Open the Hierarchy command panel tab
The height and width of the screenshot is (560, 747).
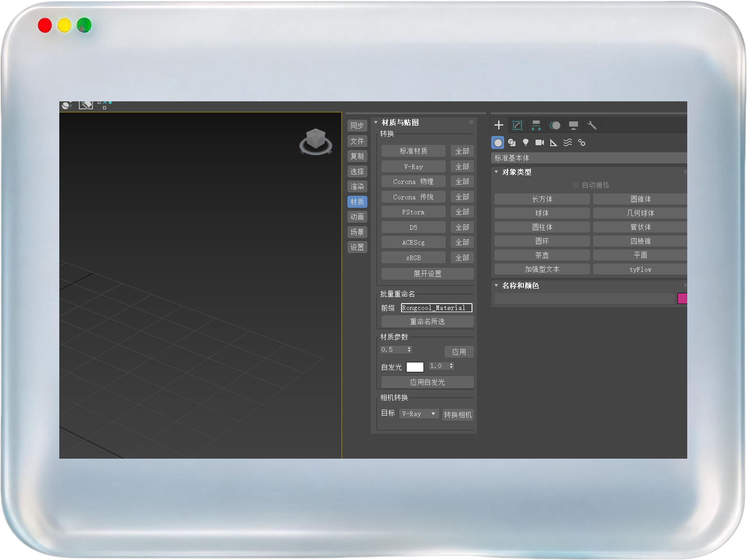(x=536, y=125)
